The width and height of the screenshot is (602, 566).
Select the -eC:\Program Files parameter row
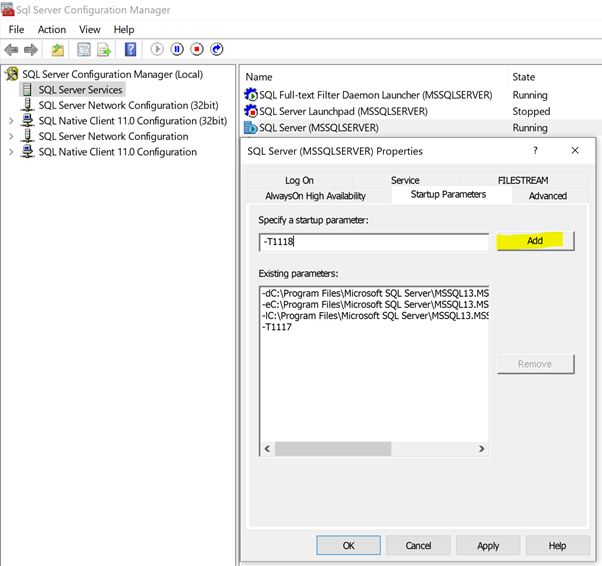[375, 304]
